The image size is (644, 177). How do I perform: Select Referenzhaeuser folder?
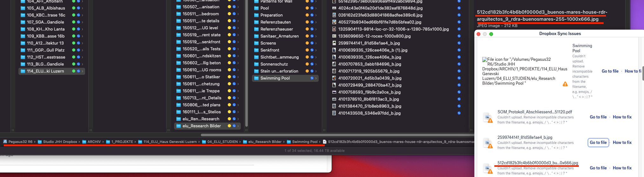click(285, 29)
